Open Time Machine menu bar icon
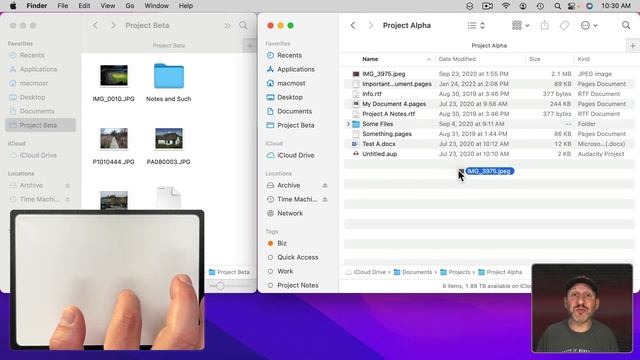Screen dimensions: 640x360 pos(540,6)
